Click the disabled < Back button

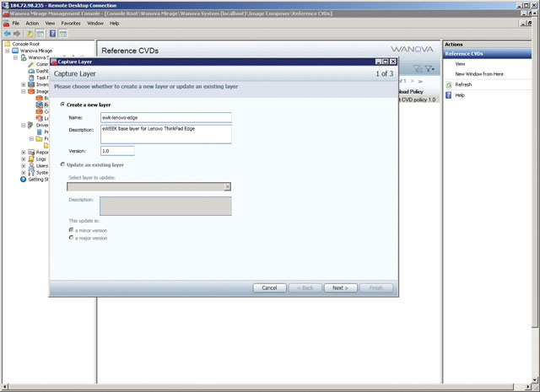[x=305, y=287]
